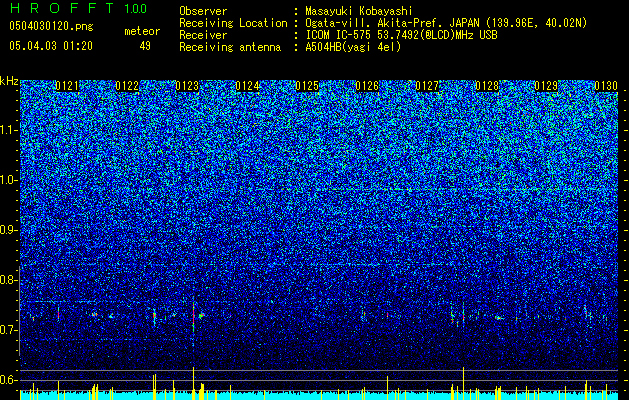
Task: Click the meteor label
Action: (x=142, y=31)
